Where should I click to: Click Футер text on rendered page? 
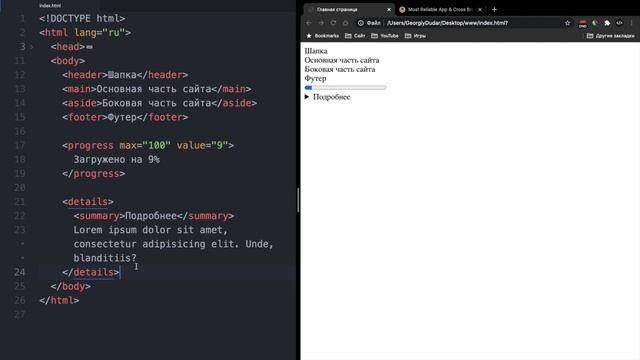coord(315,78)
